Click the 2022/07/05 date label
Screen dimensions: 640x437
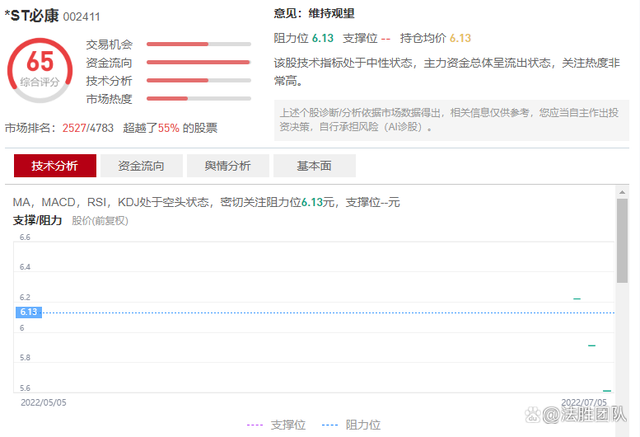point(584,403)
